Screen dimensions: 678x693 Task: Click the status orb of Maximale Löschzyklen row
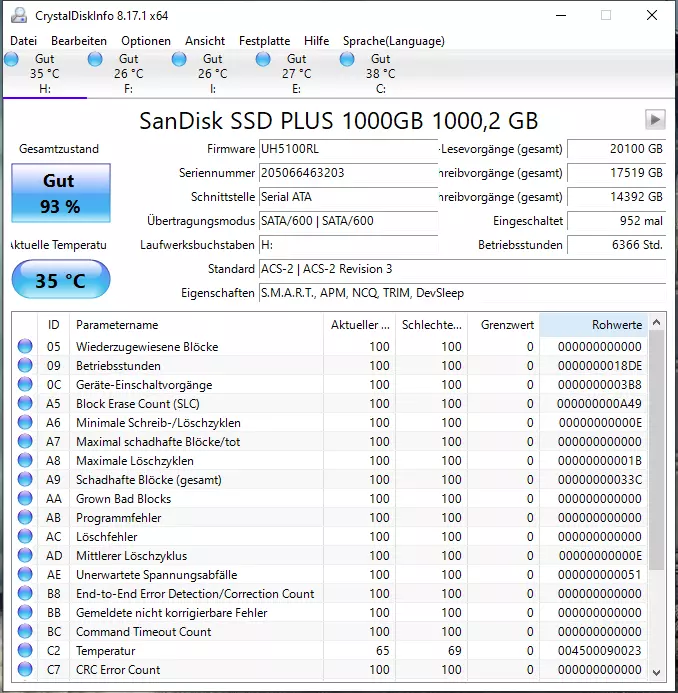pyautogui.click(x=25, y=461)
